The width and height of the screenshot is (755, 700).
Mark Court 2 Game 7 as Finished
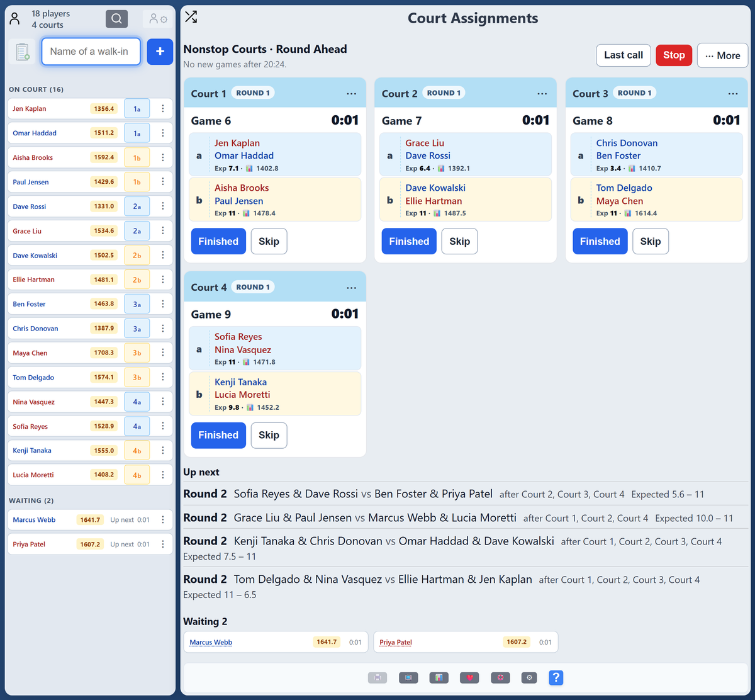coord(409,241)
